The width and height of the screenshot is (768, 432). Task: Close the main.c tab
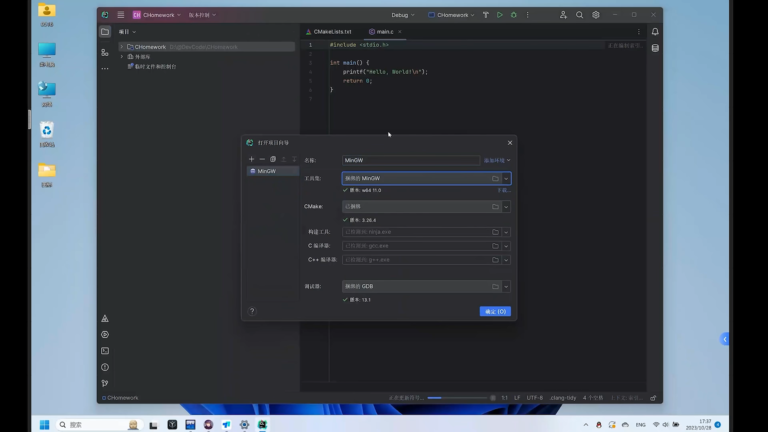400,31
